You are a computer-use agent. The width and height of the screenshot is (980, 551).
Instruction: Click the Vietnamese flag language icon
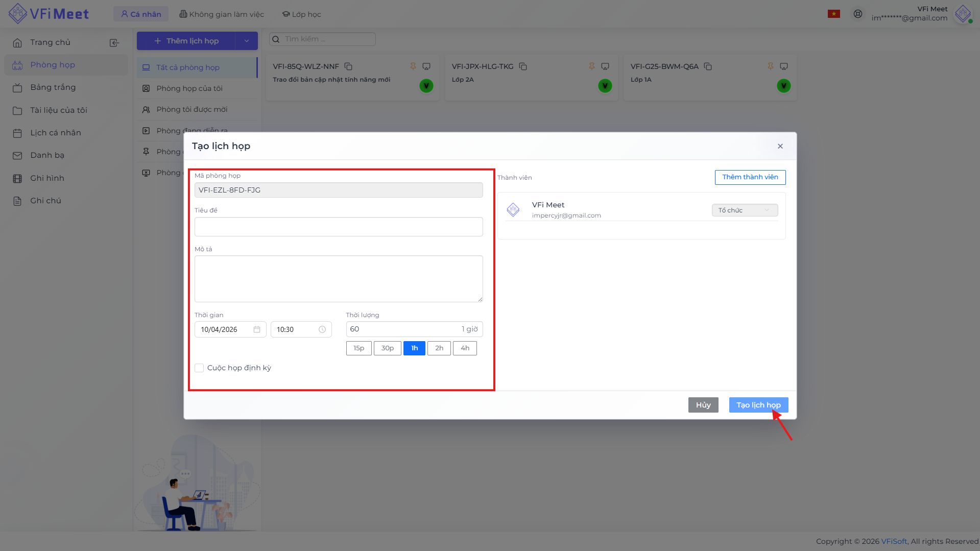[x=833, y=14]
